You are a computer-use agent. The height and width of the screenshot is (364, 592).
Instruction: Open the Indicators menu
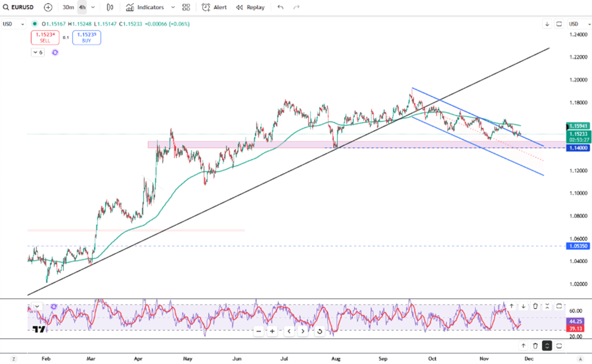pos(145,7)
